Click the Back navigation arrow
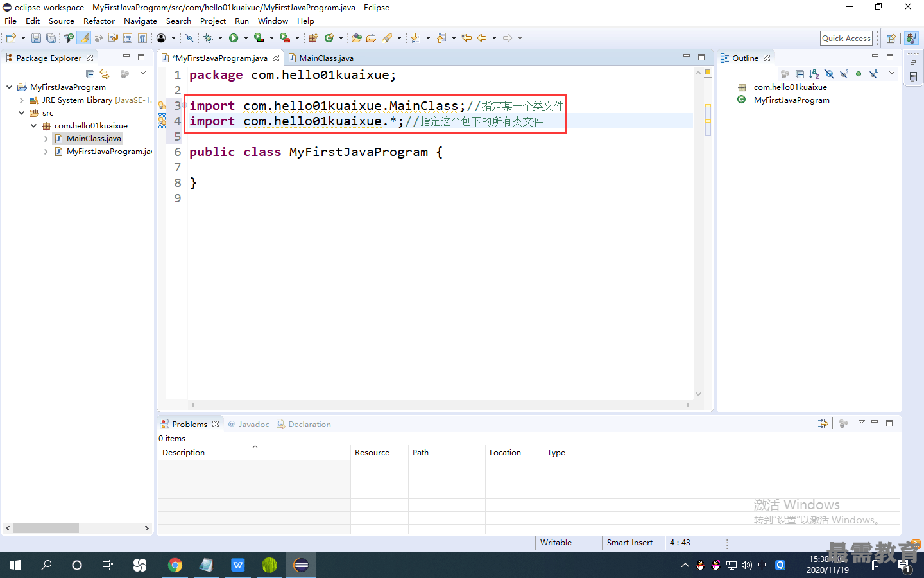924x578 pixels. (x=482, y=38)
